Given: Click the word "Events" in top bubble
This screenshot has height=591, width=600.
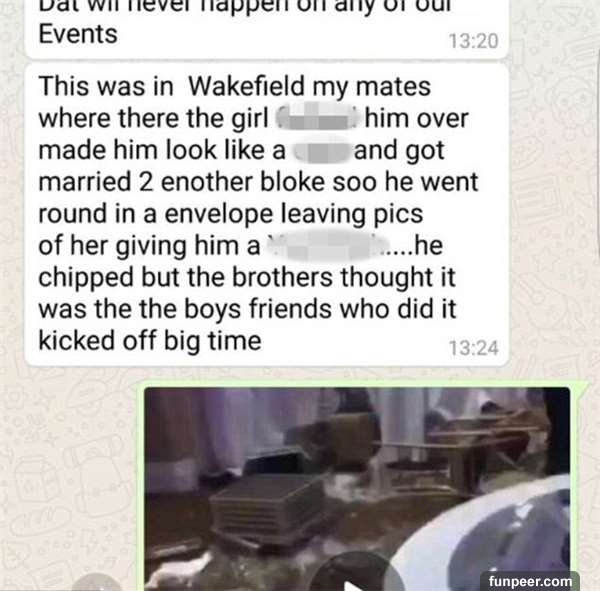Looking at the screenshot, I should click(x=78, y=34).
